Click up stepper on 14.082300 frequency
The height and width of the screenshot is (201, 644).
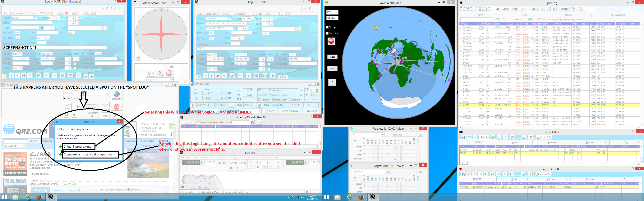pos(201,162)
